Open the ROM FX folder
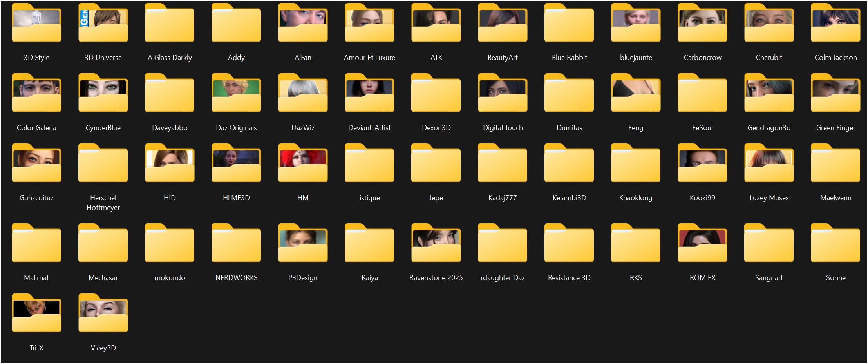Image resolution: width=868 pixels, height=364 pixels. (x=702, y=243)
